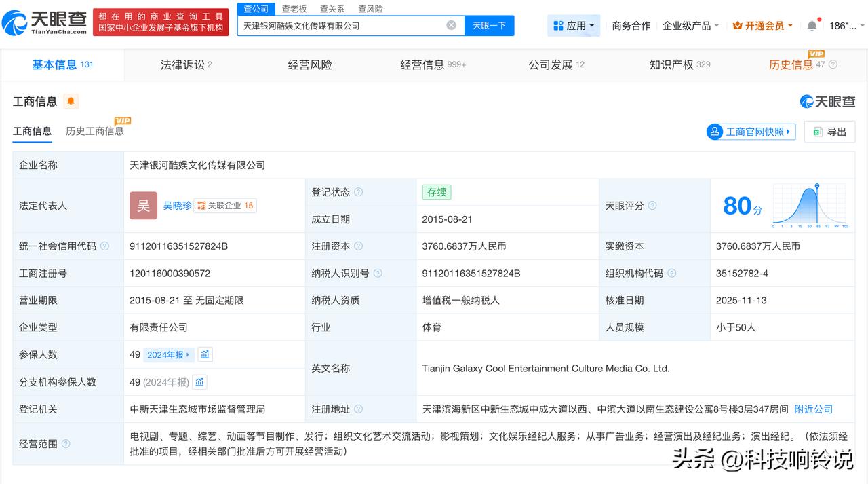Image resolution: width=868 pixels, height=484 pixels.
Task: Click the English name Tianjin Galaxy Cool Entertainment
Action: 546,369
